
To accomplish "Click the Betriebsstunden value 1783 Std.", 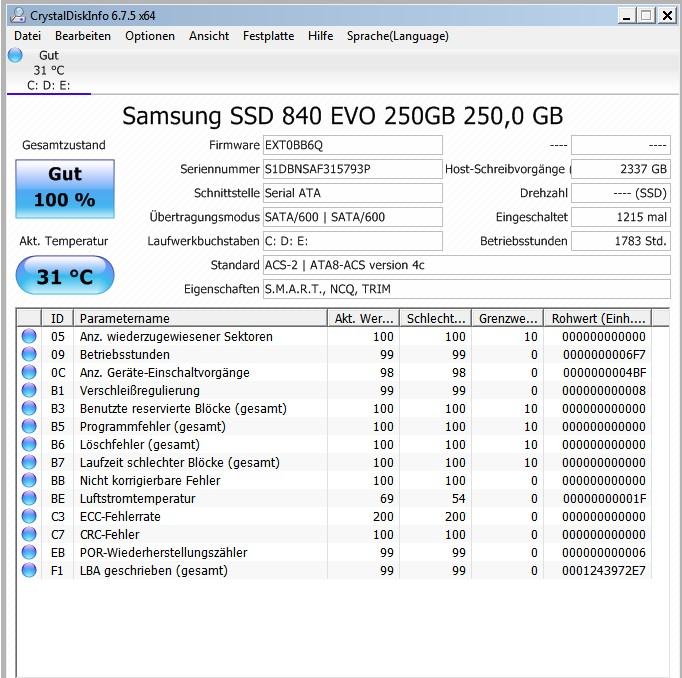I will click(621, 241).
